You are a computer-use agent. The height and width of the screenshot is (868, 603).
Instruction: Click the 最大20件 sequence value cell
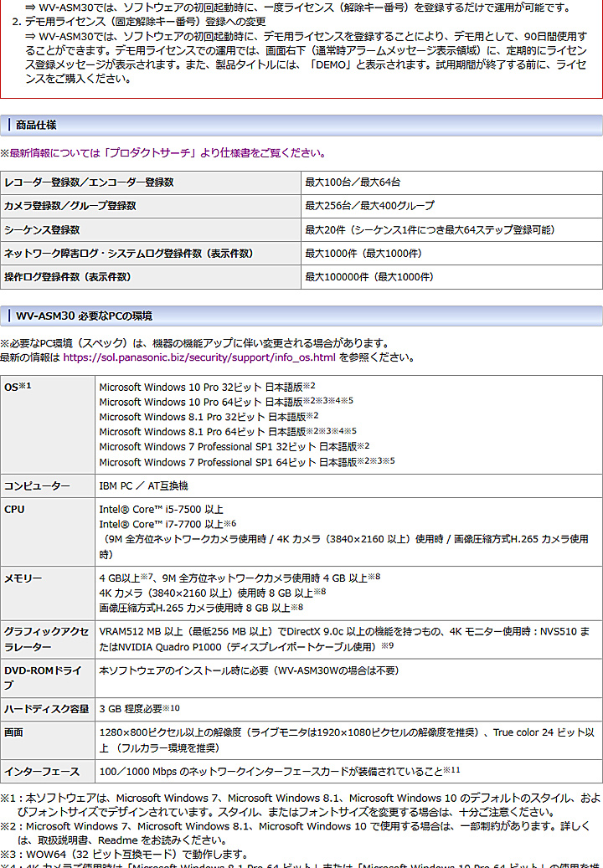pyautogui.click(x=452, y=229)
